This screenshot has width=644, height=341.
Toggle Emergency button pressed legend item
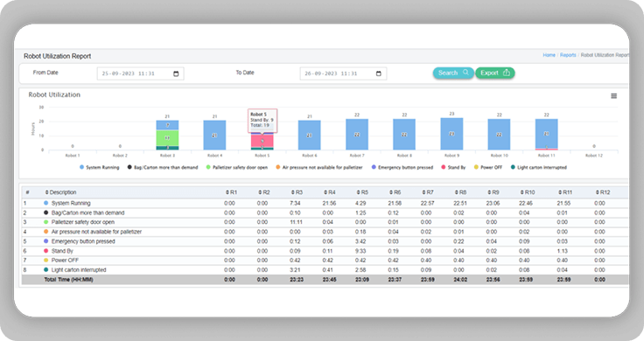(x=402, y=167)
